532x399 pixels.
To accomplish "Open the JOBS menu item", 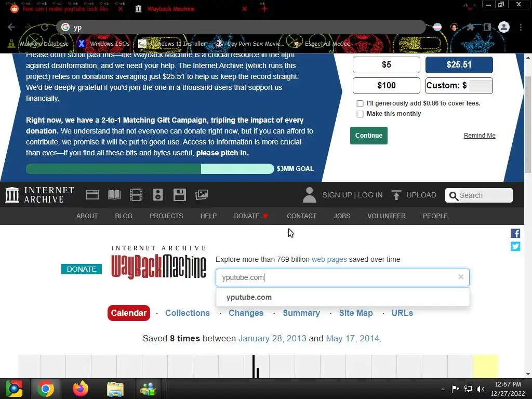I will click(x=342, y=216).
